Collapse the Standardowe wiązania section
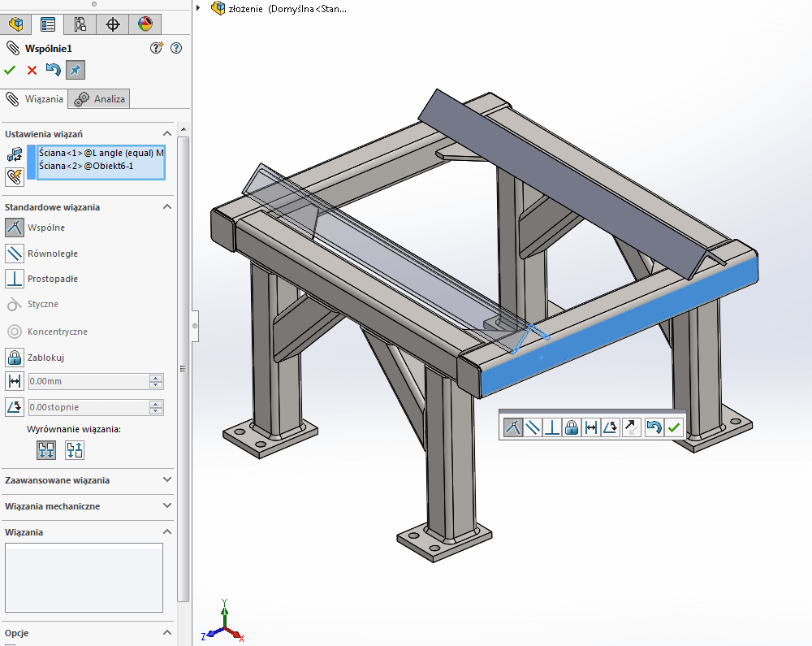The width and height of the screenshot is (812, 646). click(x=167, y=207)
